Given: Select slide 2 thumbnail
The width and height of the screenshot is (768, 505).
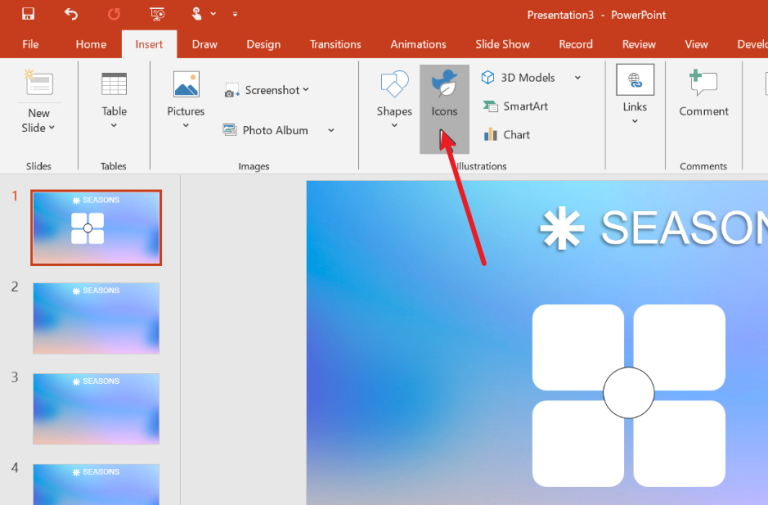Looking at the screenshot, I should (96, 318).
